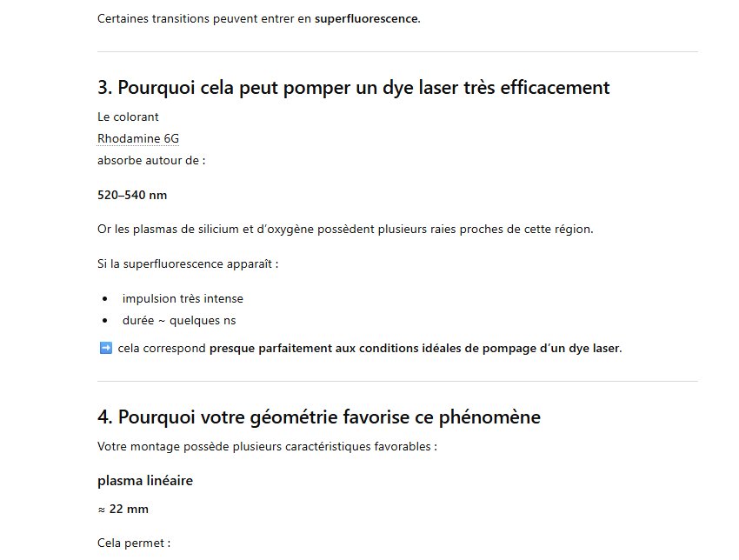Click the line "absorbe autour de :"
This screenshot has height=560, width=739.
151,160
